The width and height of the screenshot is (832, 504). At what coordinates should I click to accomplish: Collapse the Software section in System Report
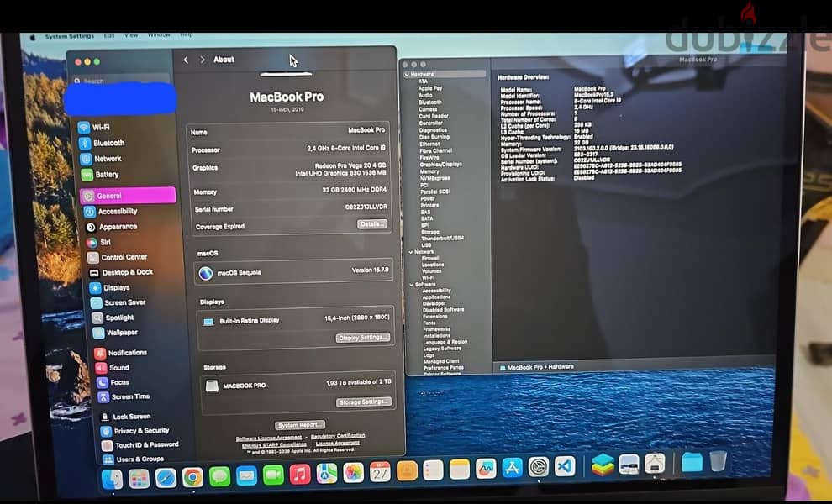pos(413,285)
